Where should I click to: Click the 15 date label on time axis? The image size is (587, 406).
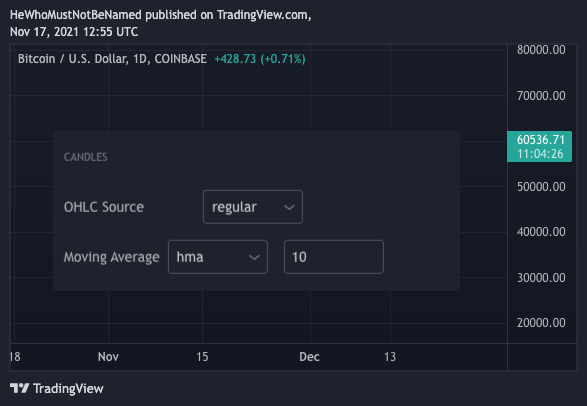[202, 357]
